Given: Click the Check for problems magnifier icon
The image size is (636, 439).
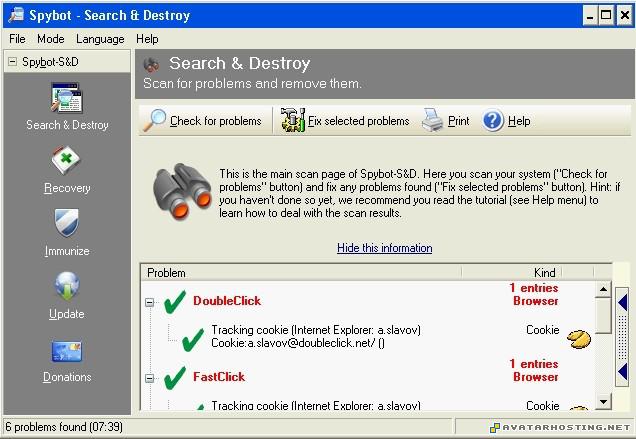Looking at the screenshot, I should 155,121.
